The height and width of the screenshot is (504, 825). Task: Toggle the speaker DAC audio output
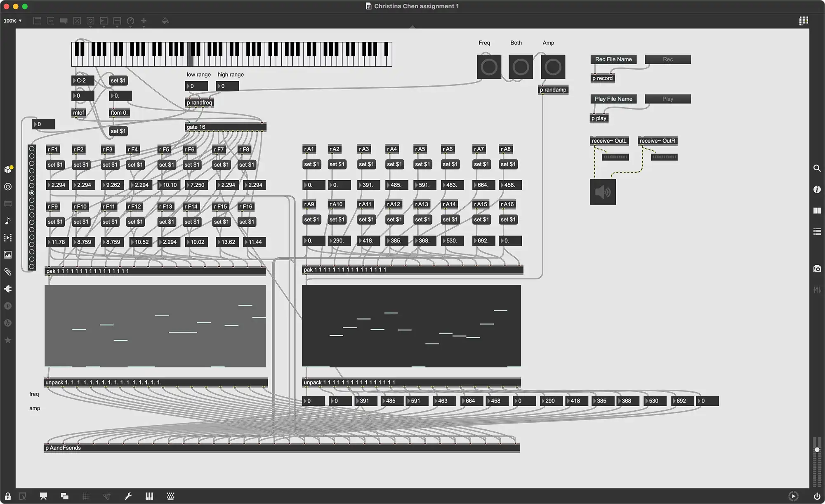pyautogui.click(x=603, y=192)
